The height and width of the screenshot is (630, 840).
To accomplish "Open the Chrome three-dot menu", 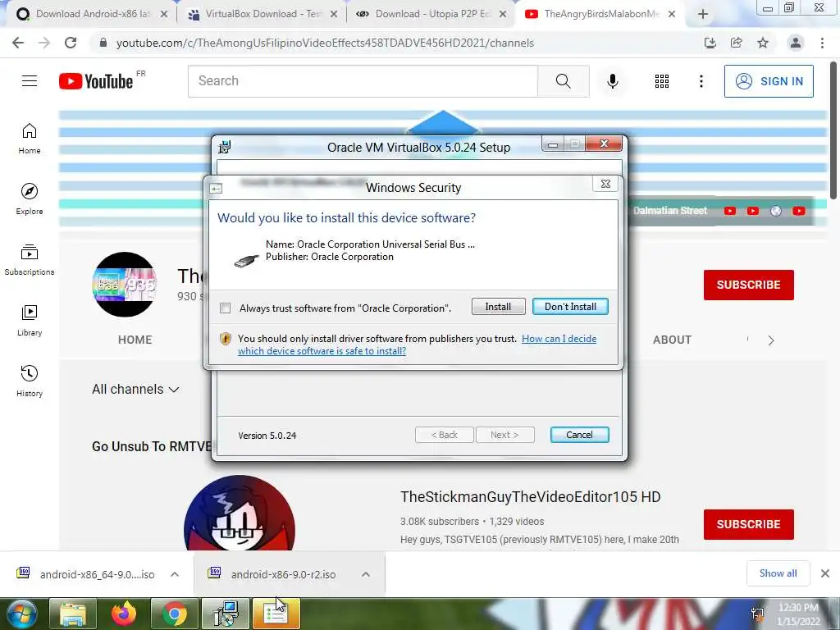I will click(x=822, y=43).
